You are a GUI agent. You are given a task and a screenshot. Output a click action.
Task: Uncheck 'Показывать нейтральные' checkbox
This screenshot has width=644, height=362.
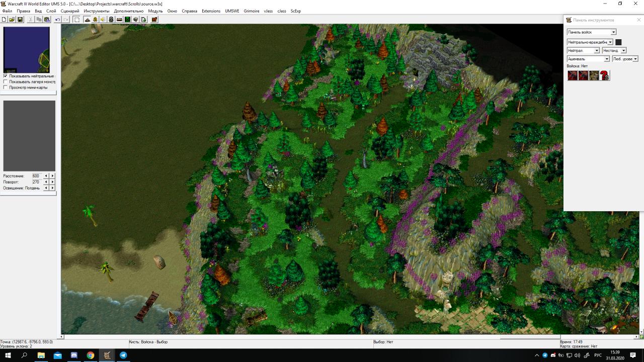point(6,76)
